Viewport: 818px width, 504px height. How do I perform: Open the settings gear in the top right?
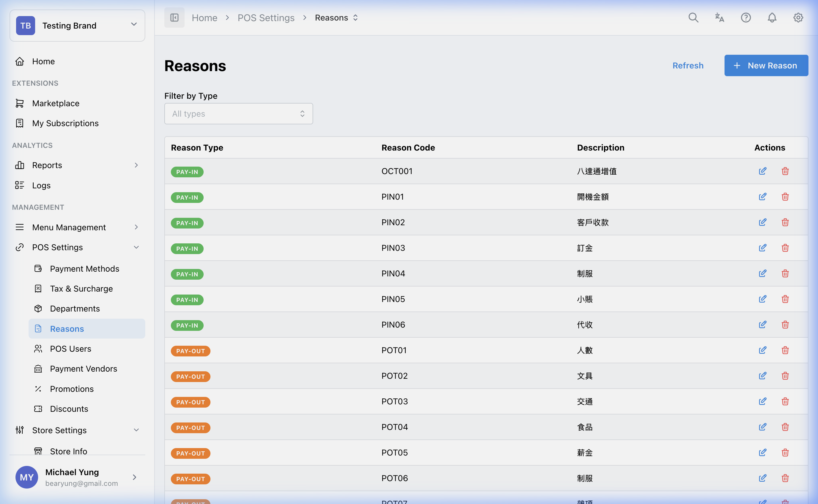(x=798, y=18)
